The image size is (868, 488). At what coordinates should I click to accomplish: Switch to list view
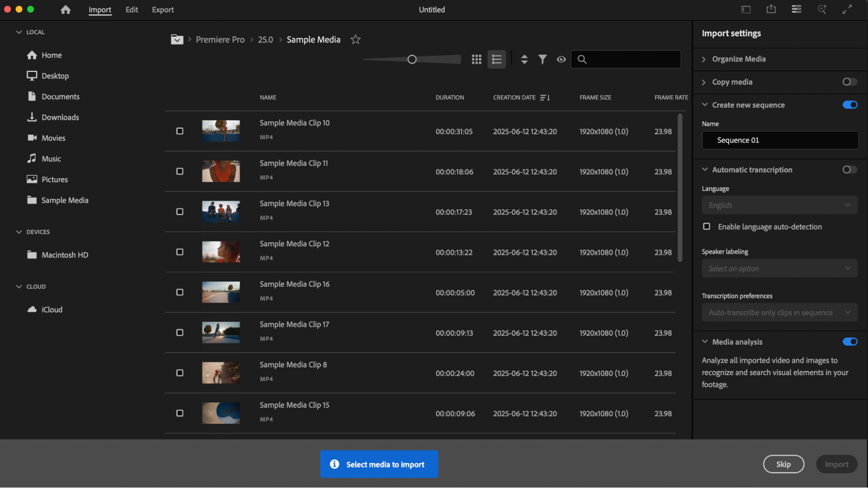(497, 59)
